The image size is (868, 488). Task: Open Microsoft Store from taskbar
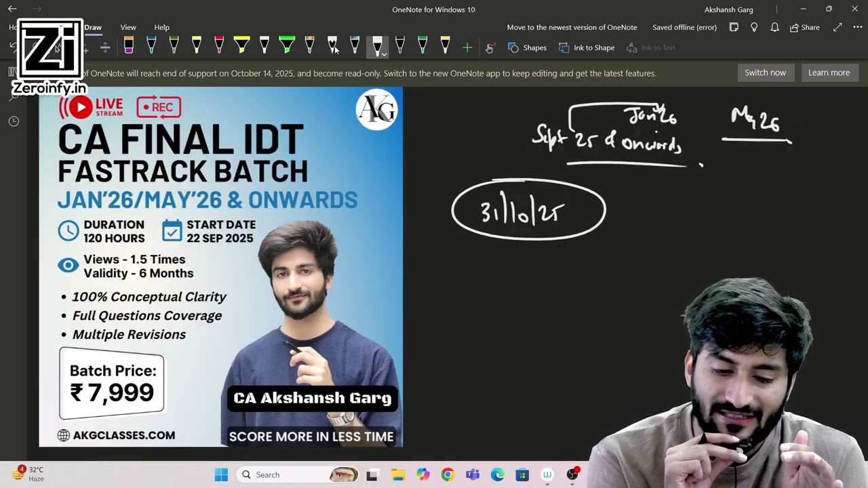coord(521,475)
